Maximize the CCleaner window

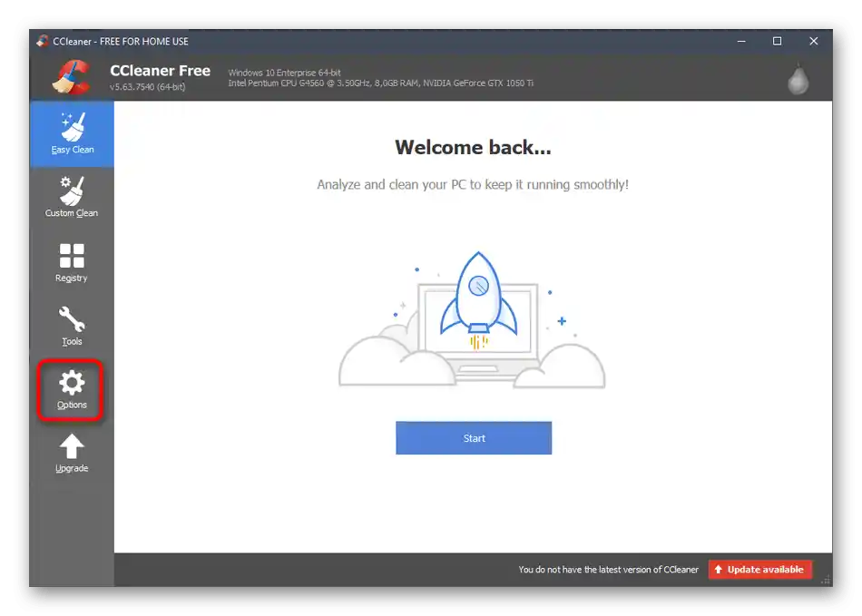777,41
